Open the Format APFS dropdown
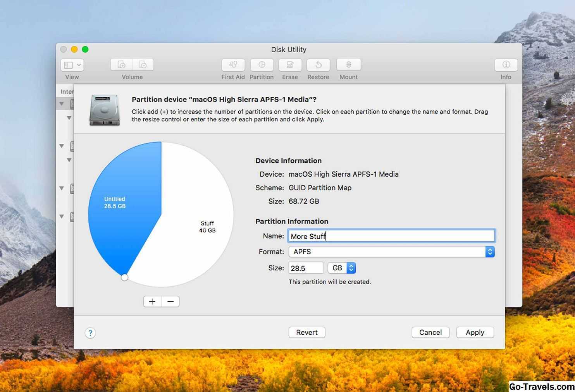The width and height of the screenshot is (575, 392). point(391,252)
